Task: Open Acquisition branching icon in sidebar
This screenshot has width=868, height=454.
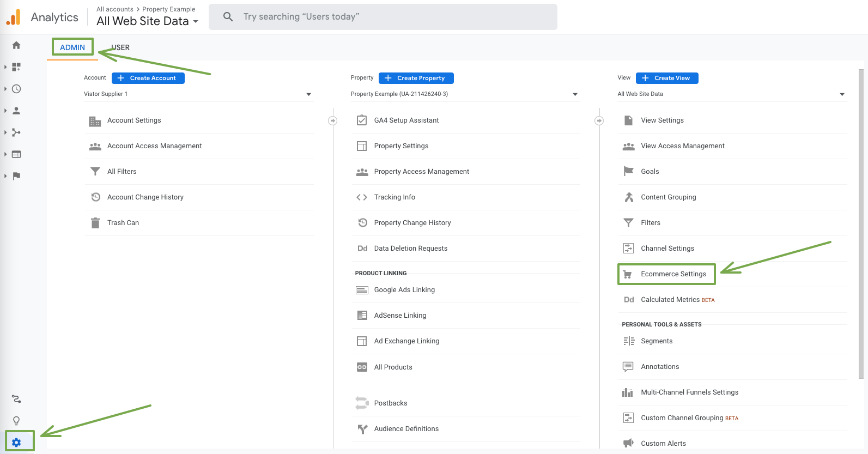Action: 16,132
